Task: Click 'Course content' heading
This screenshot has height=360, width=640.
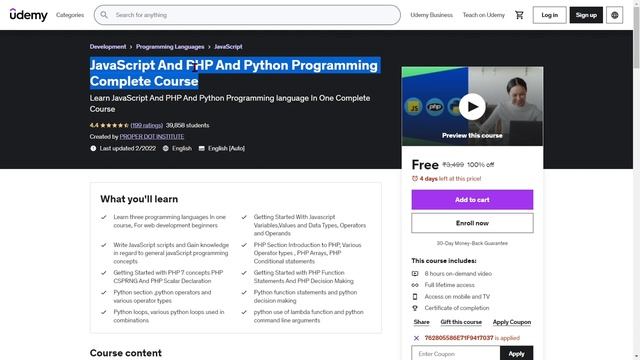Action: (126, 353)
